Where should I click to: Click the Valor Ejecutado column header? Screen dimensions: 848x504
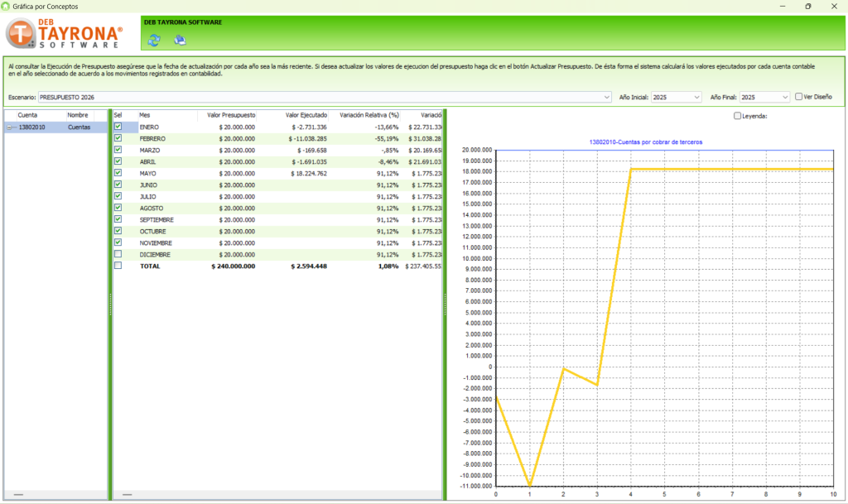point(306,115)
